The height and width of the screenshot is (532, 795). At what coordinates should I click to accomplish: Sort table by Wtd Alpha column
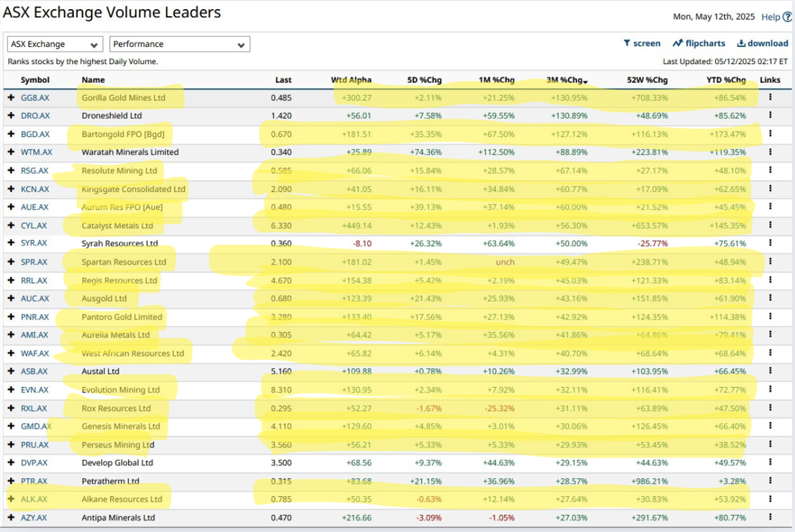click(351, 80)
